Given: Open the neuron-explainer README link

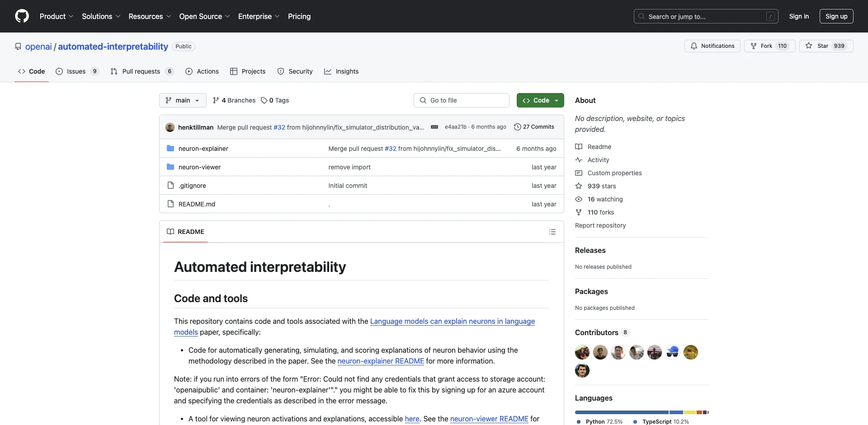Looking at the screenshot, I should point(381,361).
